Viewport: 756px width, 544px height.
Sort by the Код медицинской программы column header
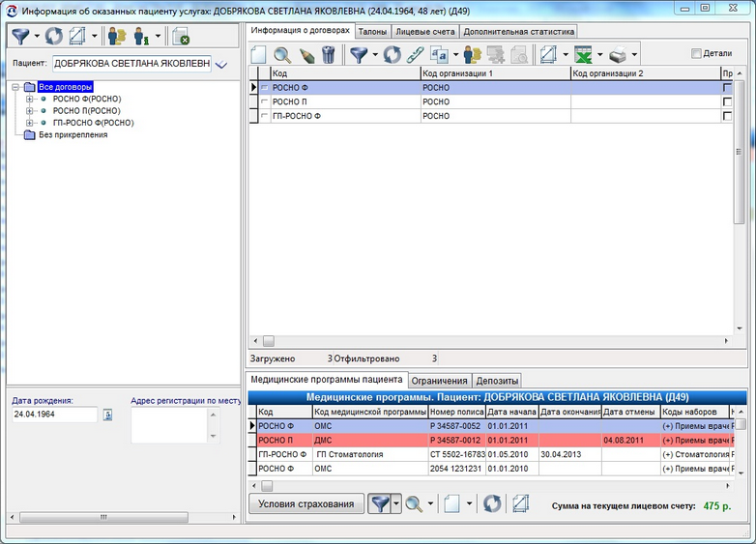[x=370, y=412]
